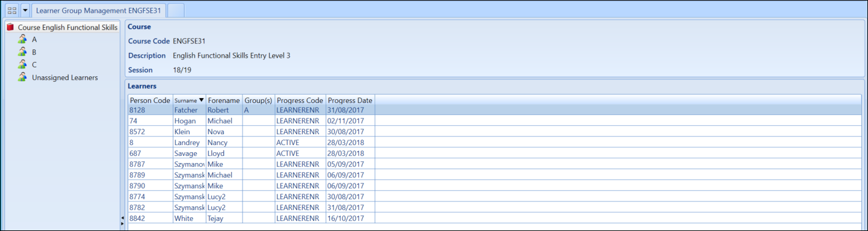Select person code 8774 cell
Screen dimensions: 868x231
click(x=150, y=196)
